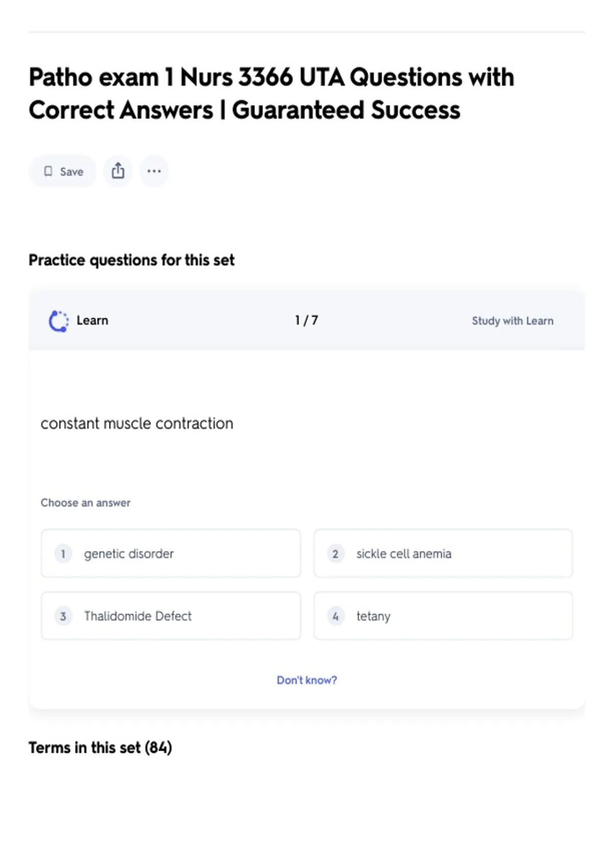Click the Patho exam 1 set title

(x=271, y=94)
